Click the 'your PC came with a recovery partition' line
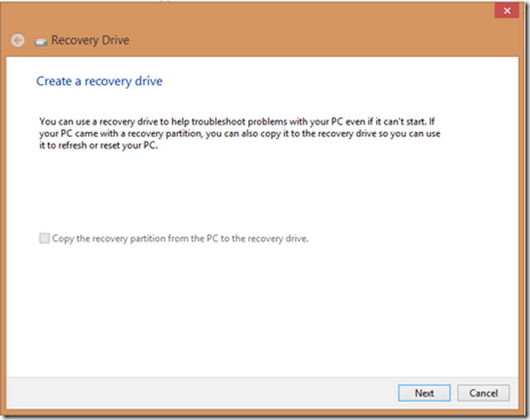Image resolution: width=530 pixels, height=420 pixels. click(238, 134)
